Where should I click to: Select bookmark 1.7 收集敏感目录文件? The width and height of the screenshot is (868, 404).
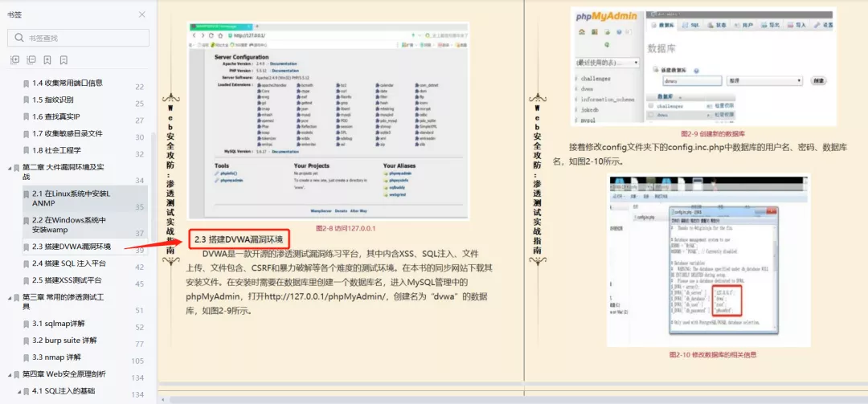(67, 133)
